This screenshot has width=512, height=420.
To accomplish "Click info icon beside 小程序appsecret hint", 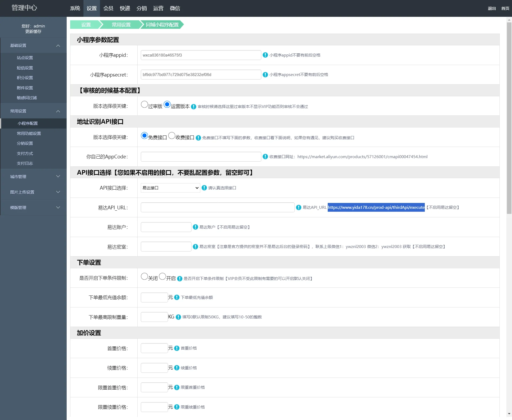I will pos(265,75).
